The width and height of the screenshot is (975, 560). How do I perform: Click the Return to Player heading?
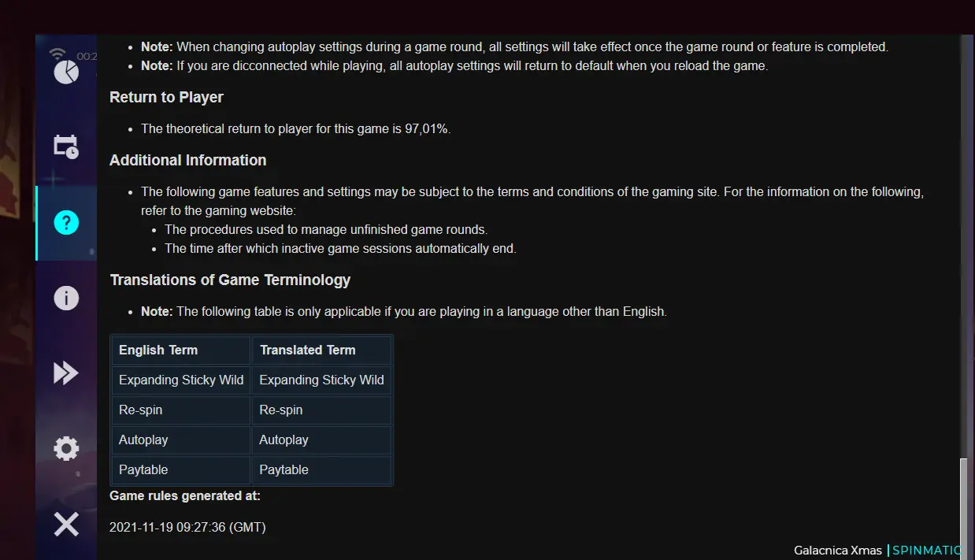166,98
